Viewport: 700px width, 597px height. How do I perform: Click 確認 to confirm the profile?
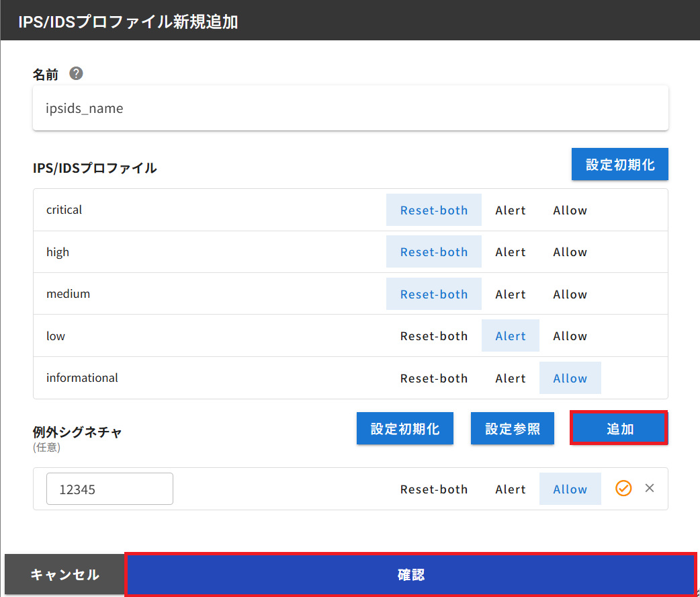pos(410,574)
